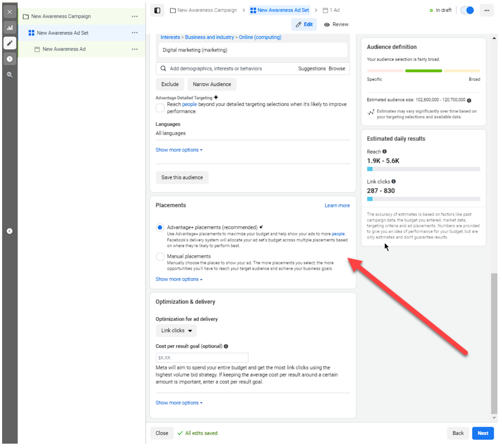Enable the Advantage Detailed Targeting checkbox

click(x=160, y=108)
